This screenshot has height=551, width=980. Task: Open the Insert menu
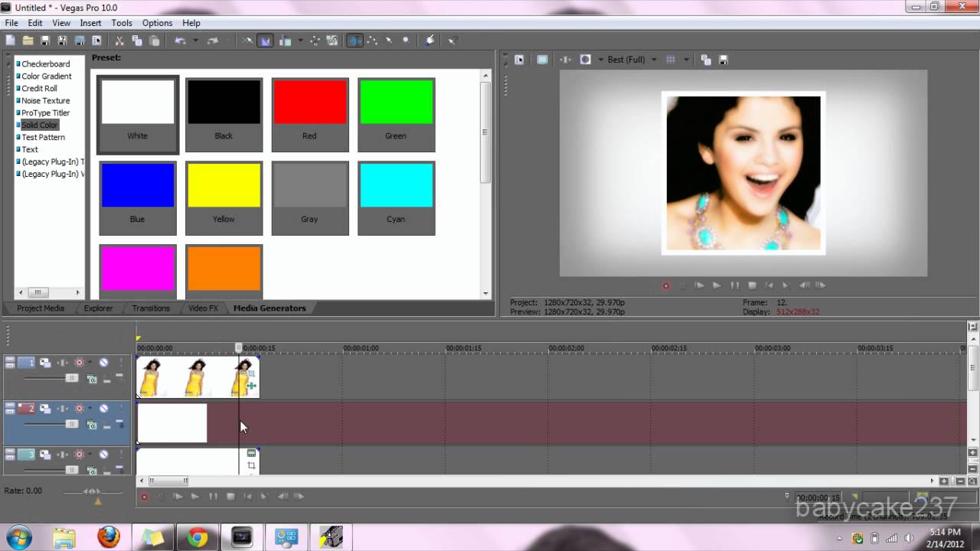[x=90, y=23]
